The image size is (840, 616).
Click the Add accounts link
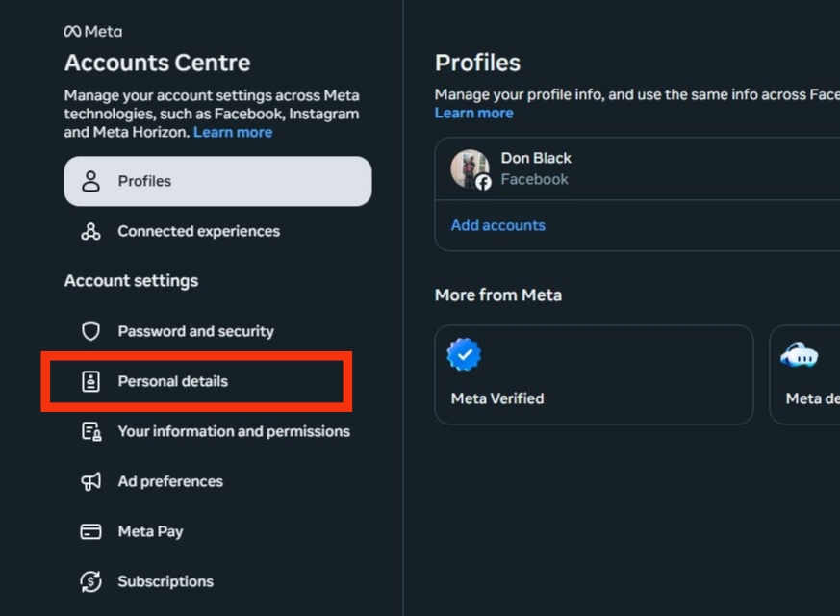[497, 225]
